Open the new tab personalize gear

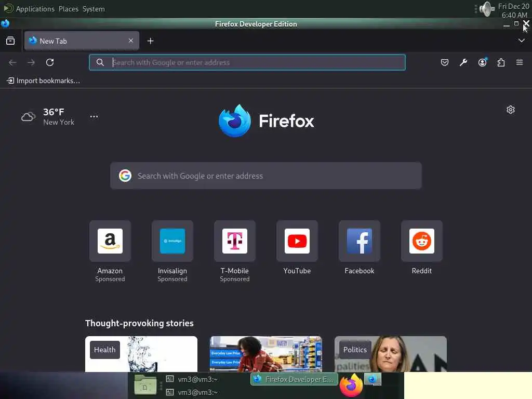point(511,110)
